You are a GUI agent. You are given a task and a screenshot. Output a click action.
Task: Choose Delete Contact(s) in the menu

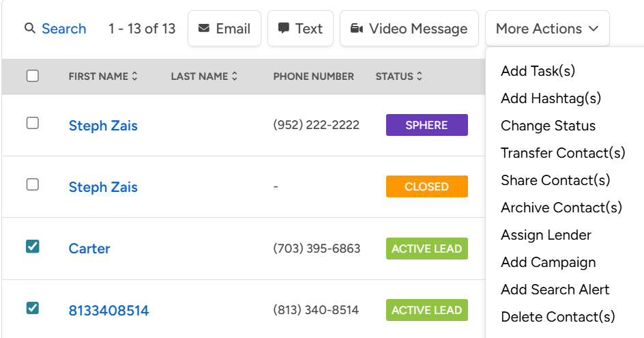click(557, 317)
